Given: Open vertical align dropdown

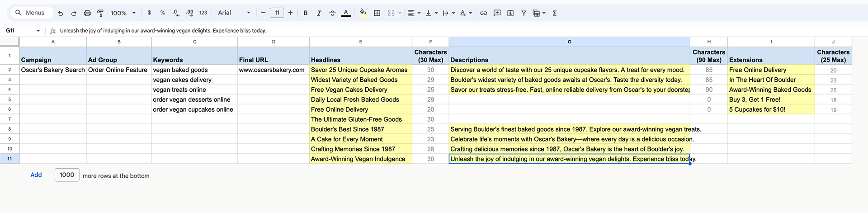Looking at the screenshot, I should point(432,13).
